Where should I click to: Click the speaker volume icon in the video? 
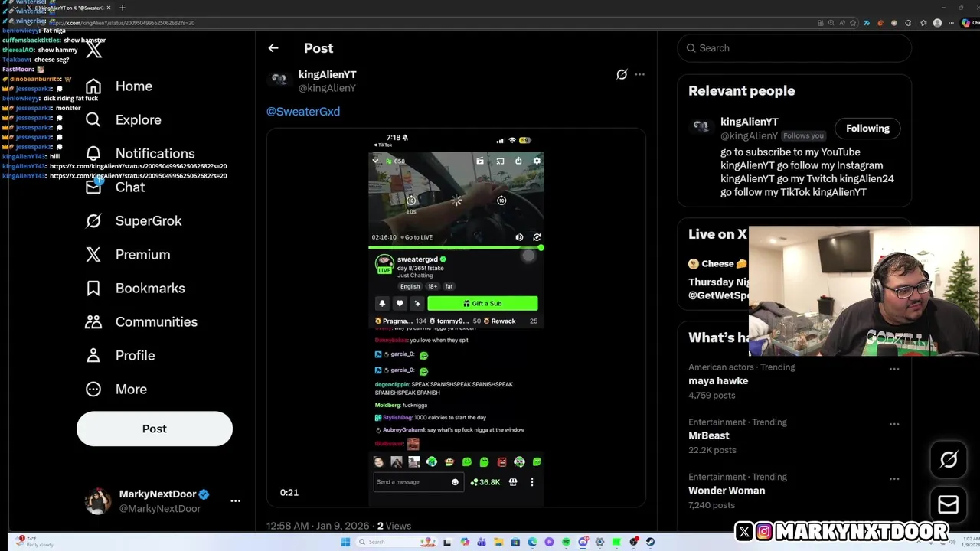[x=519, y=237]
